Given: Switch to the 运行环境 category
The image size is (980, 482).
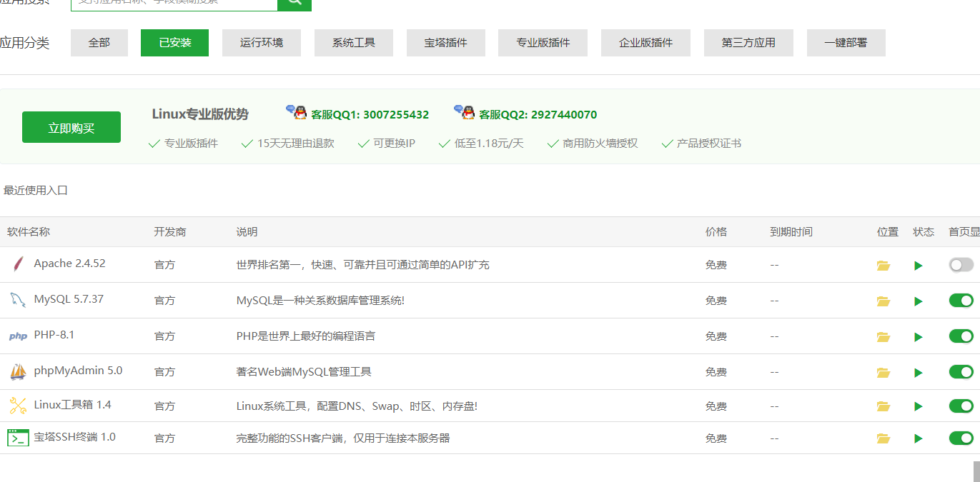Looking at the screenshot, I should point(262,43).
